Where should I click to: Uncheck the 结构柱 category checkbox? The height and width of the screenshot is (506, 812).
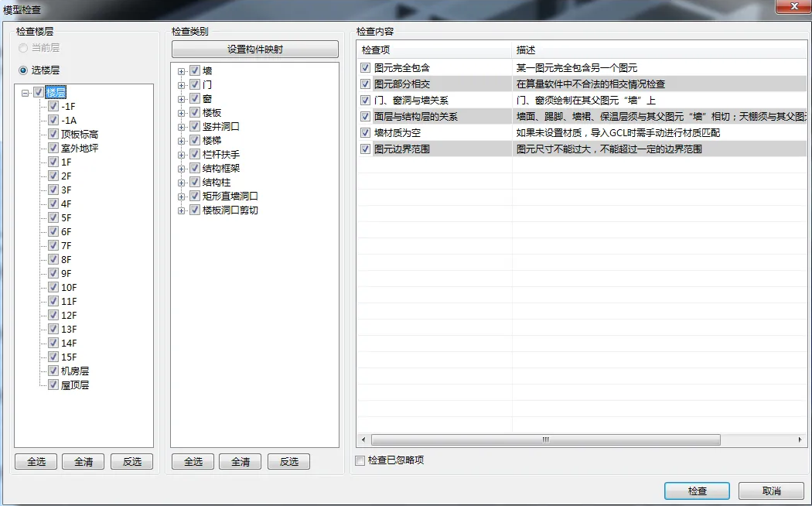tap(195, 183)
